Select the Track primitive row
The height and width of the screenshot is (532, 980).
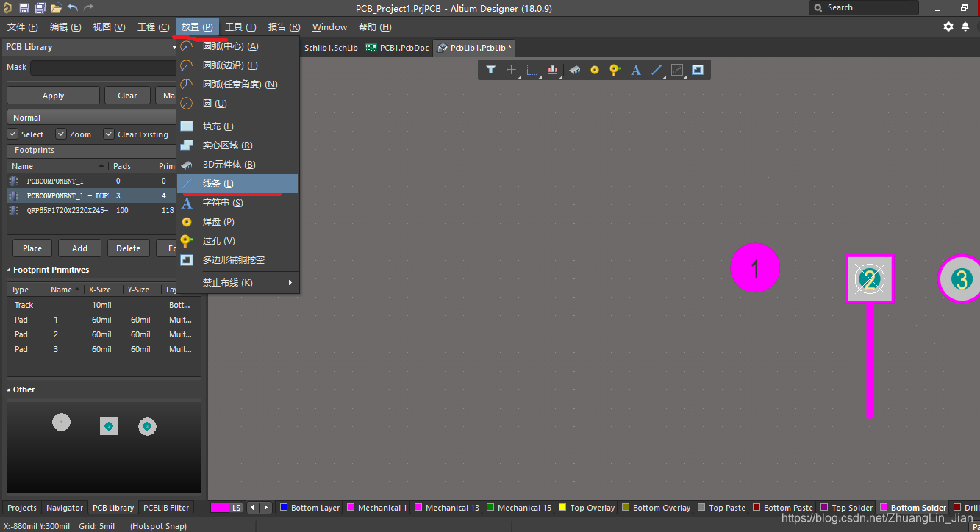pyautogui.click(x=104, y=305)
